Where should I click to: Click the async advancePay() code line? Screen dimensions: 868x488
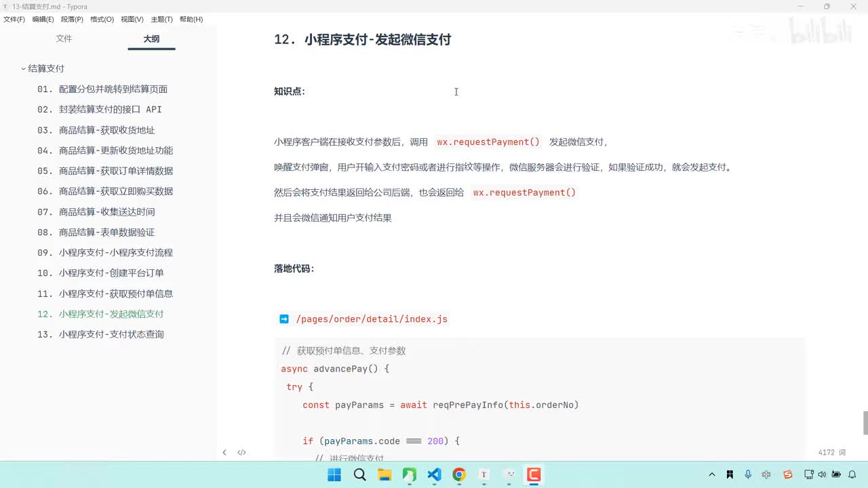335,369
